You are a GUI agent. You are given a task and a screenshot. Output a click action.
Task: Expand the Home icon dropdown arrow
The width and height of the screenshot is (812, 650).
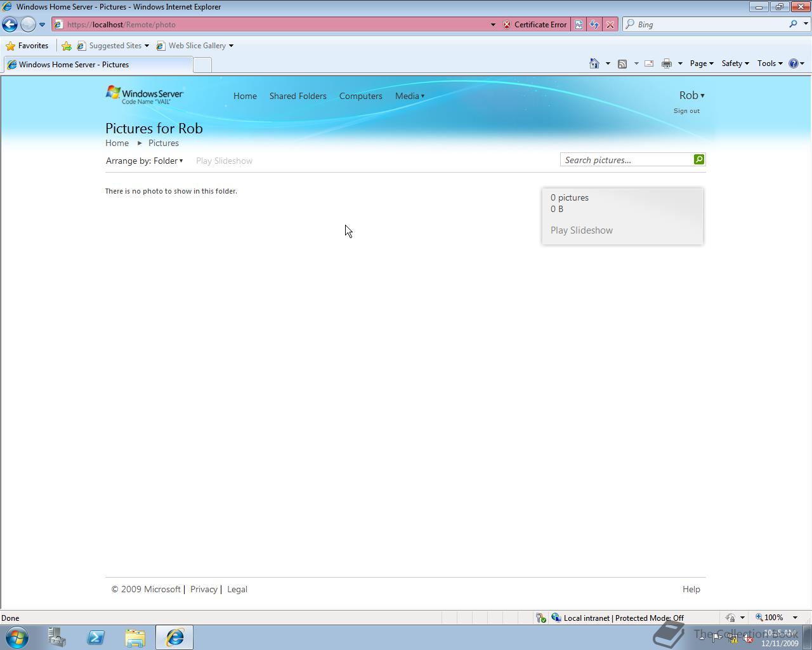coord(608,63)
